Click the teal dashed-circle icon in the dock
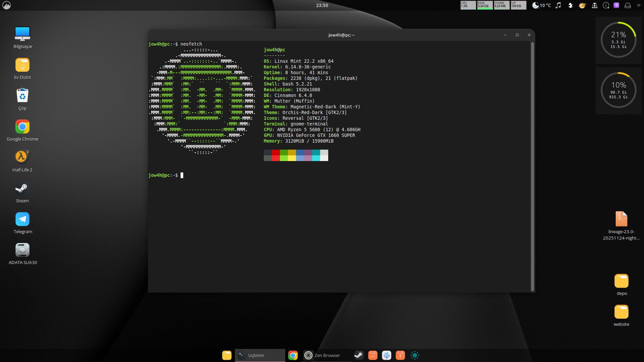 pos(415,355)
